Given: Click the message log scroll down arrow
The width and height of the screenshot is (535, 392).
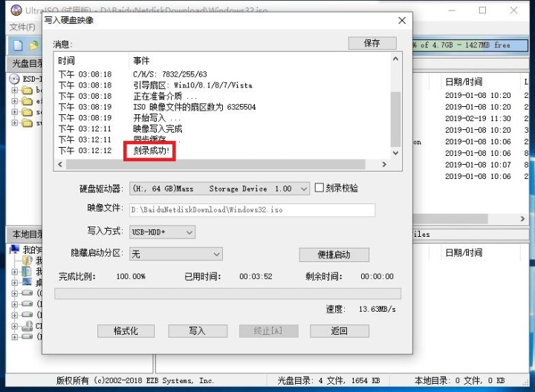Looking at the screenshot, I should click(x=395, y=153).
